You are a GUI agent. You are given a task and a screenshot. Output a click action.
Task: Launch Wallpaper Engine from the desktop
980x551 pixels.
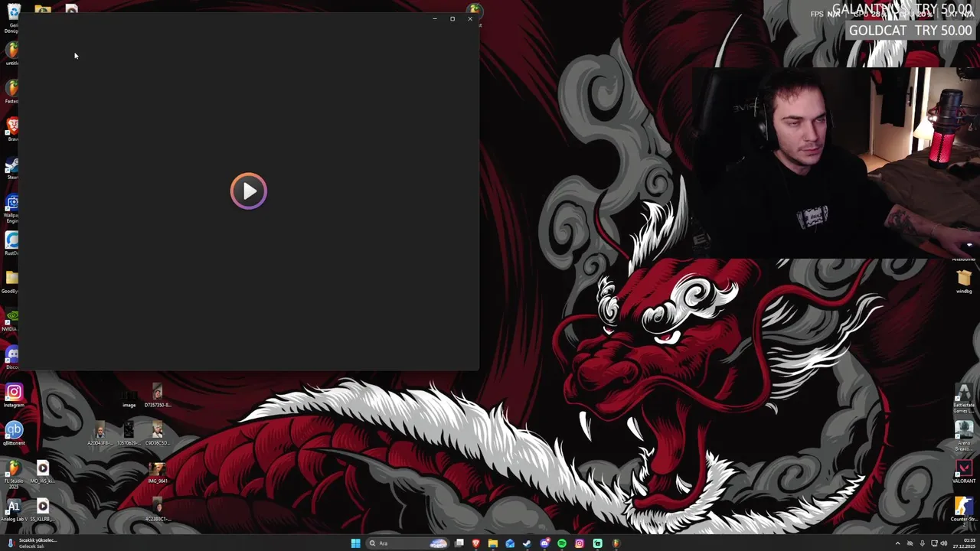click(12, 208)
